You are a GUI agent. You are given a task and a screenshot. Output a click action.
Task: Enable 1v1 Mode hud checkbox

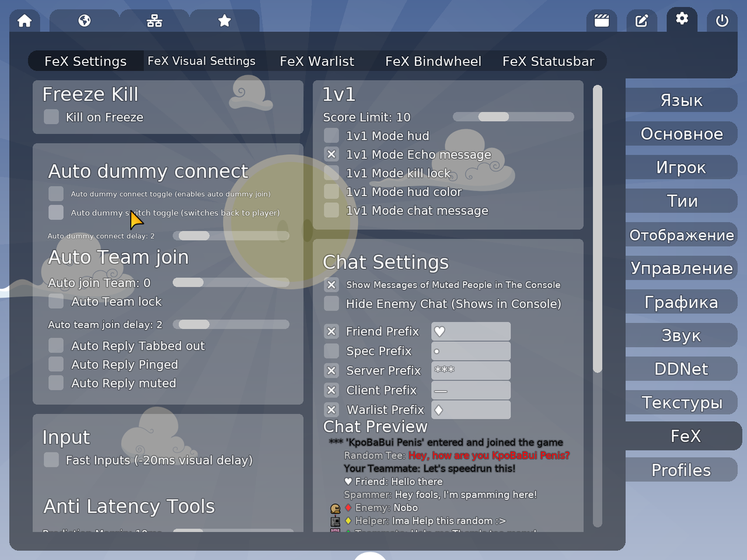pyautogui.click(x=331, y=135)
